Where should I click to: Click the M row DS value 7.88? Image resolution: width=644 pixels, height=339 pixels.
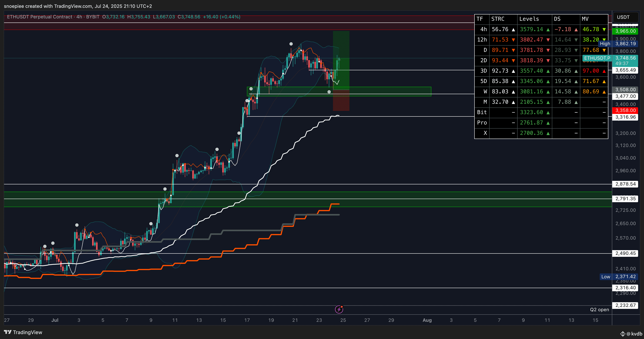click(564, 102)
